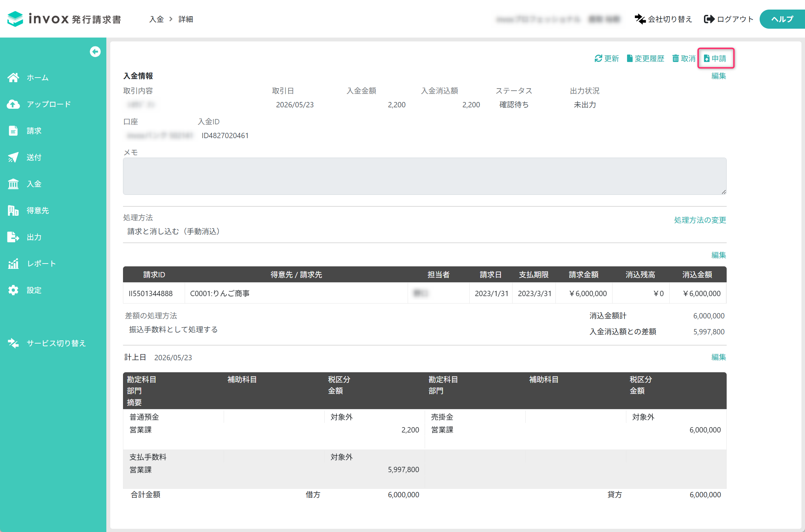Open the 設定 gear icon
805x532 pixels.
coord(13,290)
